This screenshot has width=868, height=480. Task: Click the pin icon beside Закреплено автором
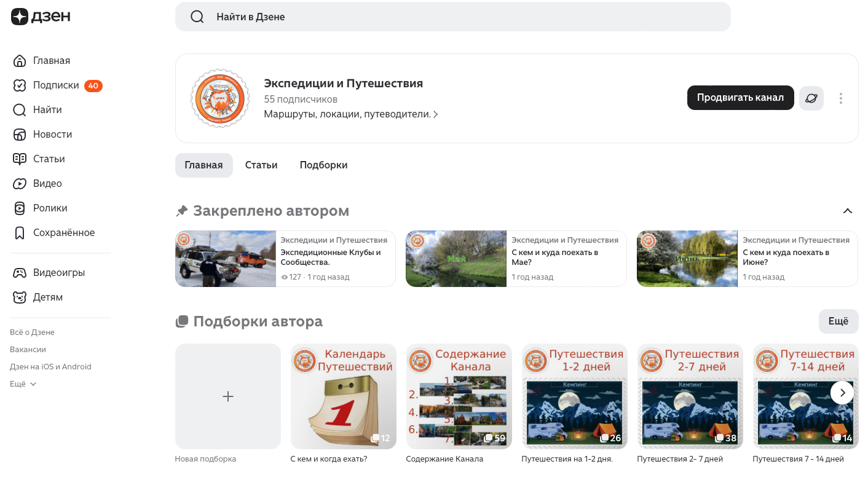181,211
